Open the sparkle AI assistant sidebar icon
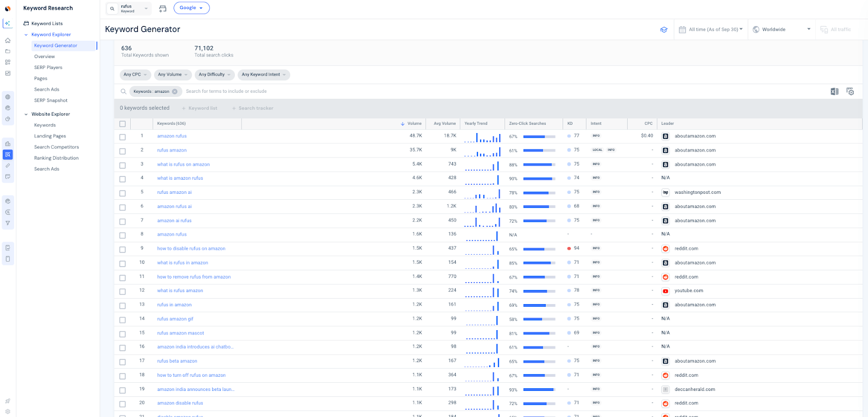 [8, 23]
